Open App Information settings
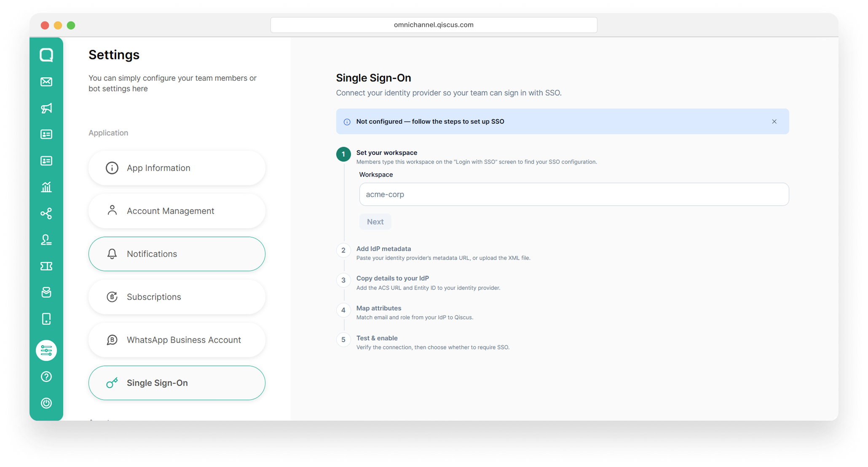The image size is (868, 467). coord(177,168)
